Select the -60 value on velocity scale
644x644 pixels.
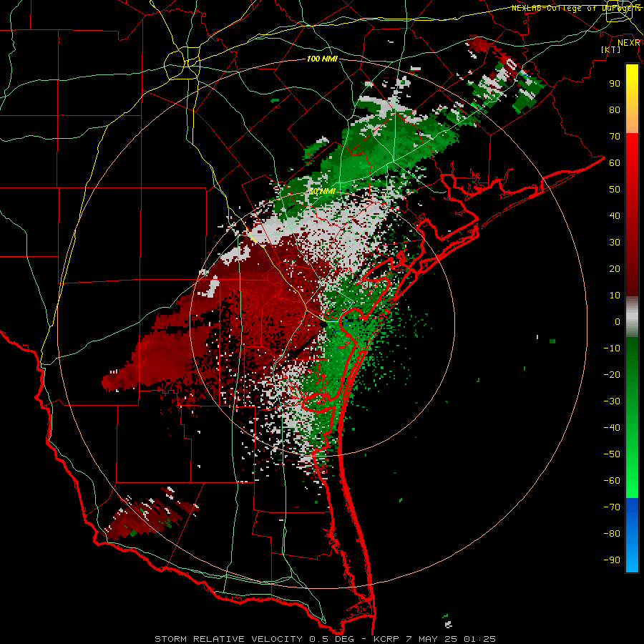(x=612, y=481)
